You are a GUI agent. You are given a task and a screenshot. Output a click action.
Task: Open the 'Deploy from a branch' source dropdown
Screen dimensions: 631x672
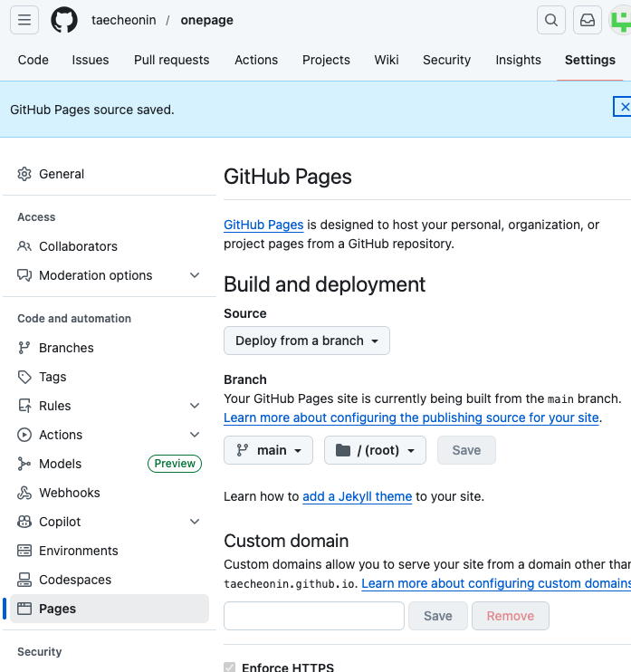tap(307, 341)
